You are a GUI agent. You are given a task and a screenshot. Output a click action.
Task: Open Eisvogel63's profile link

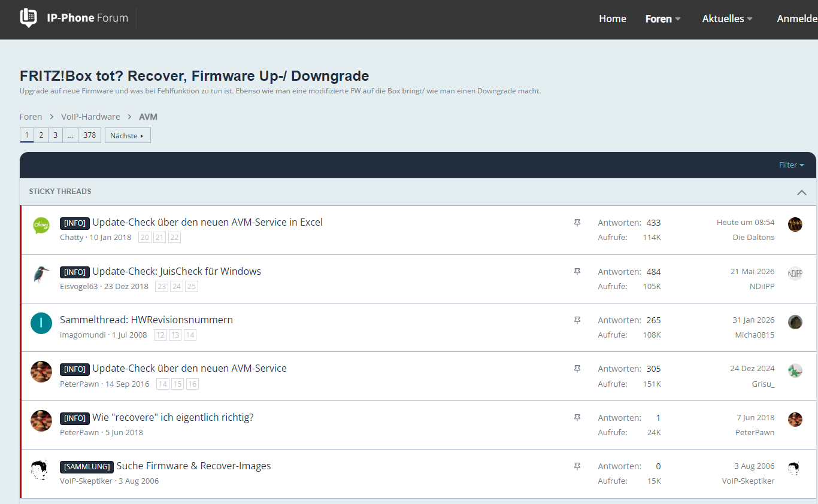(78, 286)
